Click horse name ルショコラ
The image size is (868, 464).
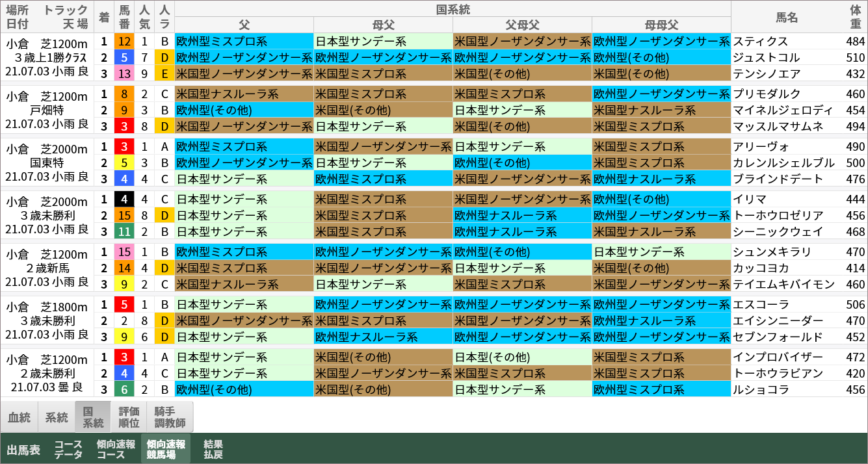pos(761,389)
